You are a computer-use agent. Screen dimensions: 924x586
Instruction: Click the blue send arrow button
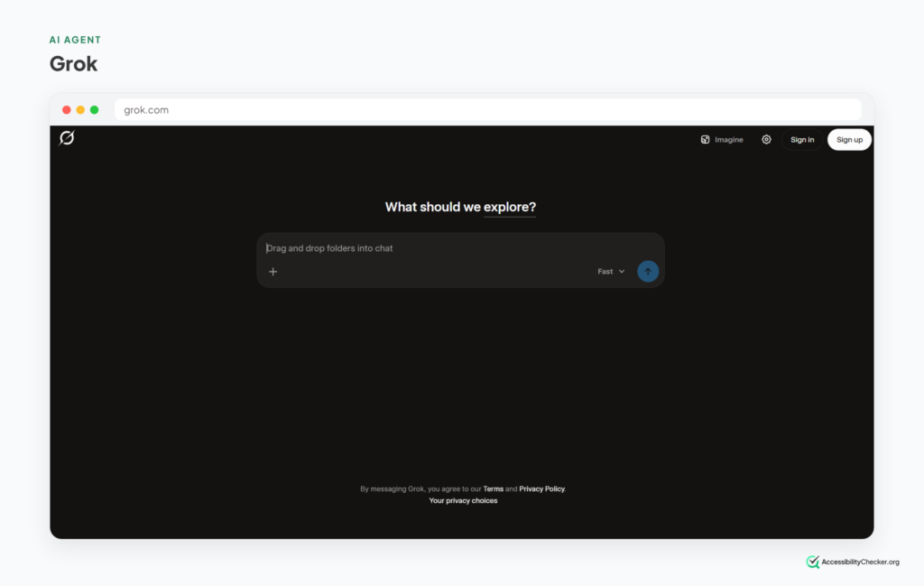tap(648, 272)
